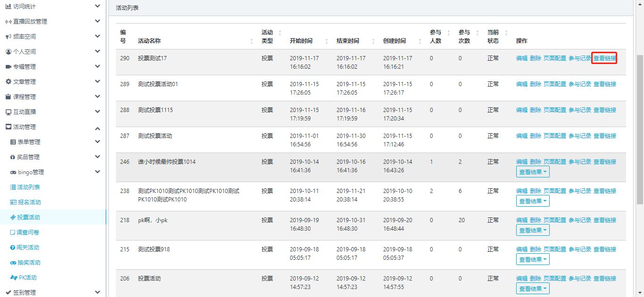This screenshot has height=297, width=644.
Task: Expand the 表单管理 submenu chevron
Action: (x=97, y=142)
